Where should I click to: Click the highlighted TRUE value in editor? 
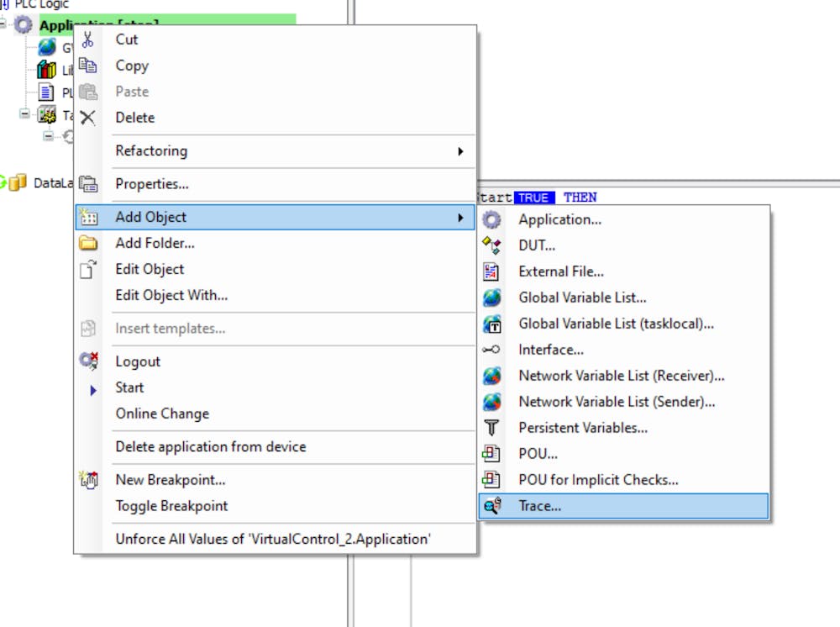click(533, 198)
